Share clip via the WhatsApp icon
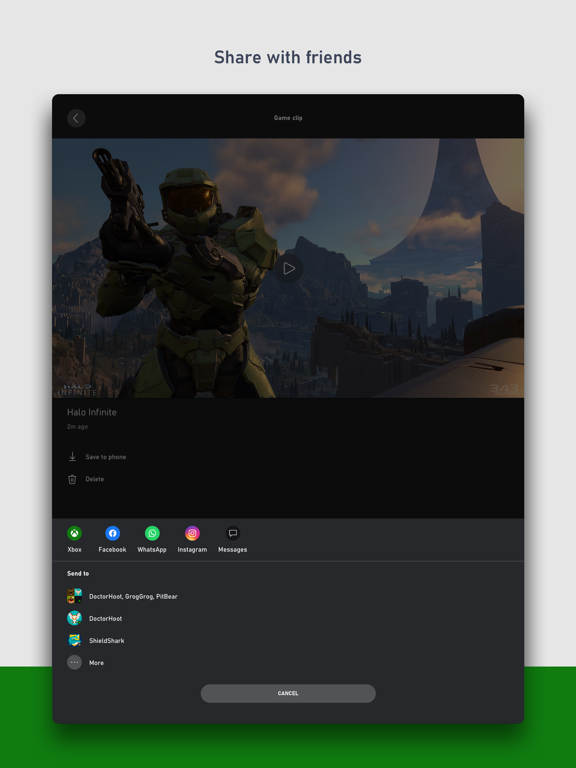The width and height of the screenshot is (576, 768). (x=152, y=533)
